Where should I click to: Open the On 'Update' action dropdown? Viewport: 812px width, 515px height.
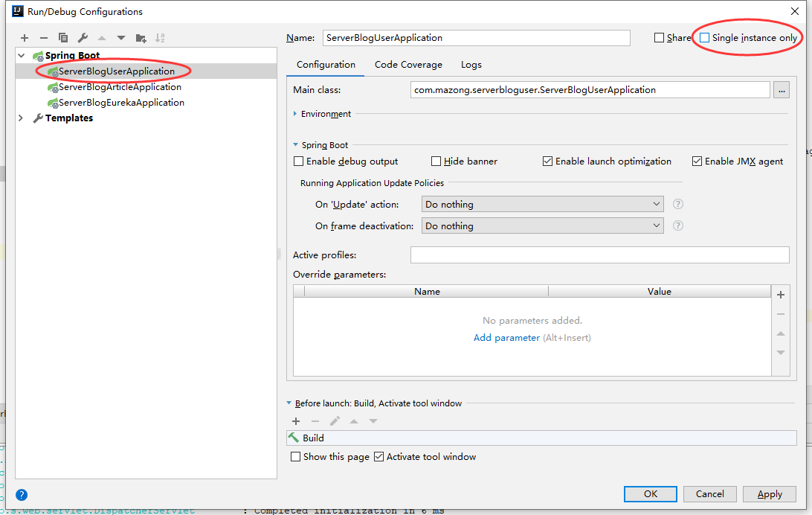[x=543, y=204]
